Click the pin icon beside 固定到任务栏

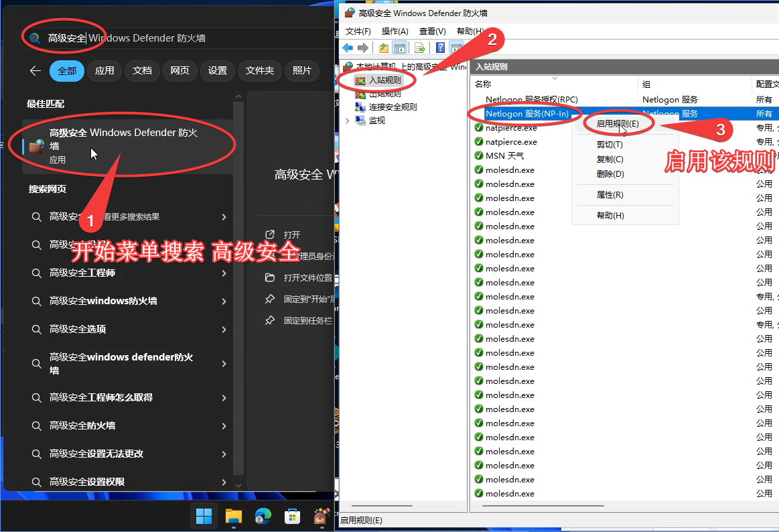tap(270, 320)
